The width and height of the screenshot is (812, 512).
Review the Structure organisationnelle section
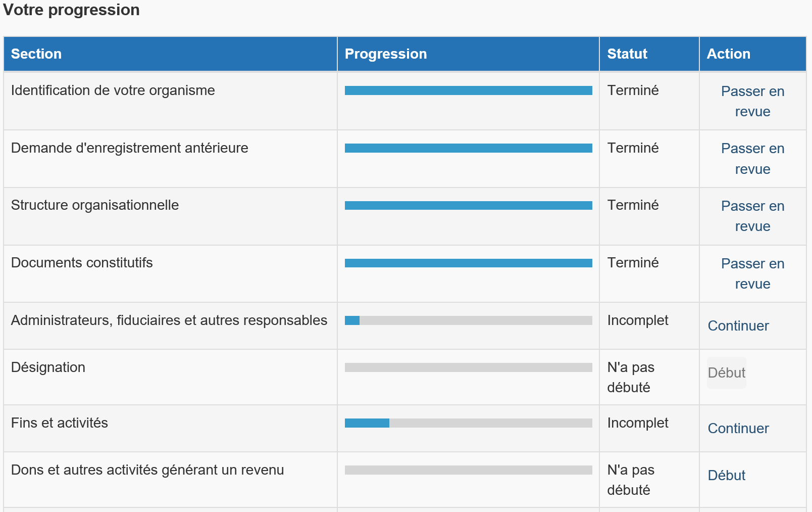click(x=752, y=216)
